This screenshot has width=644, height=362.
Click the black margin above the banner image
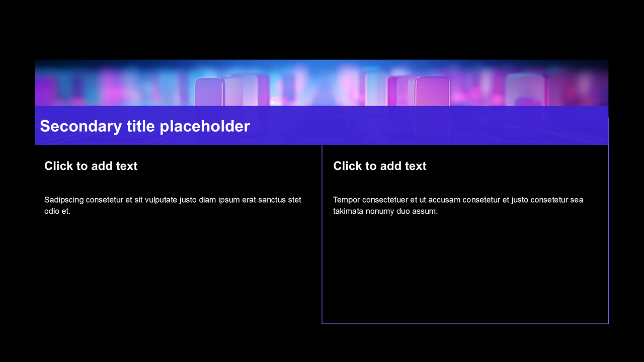[x=322, y=30]
